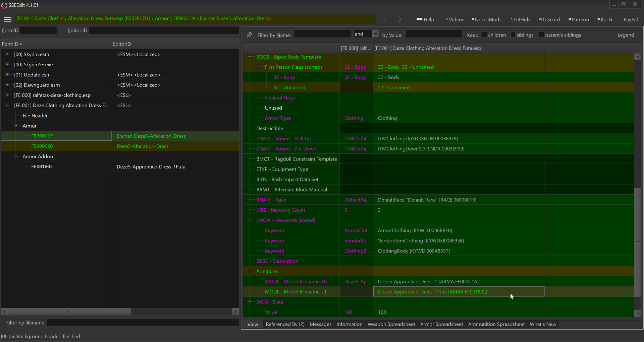Collapse Deze Clothing Alteration Dress Futa plugin
The height and width of the screenshot is (342, 644).
(x=7, y=105)
